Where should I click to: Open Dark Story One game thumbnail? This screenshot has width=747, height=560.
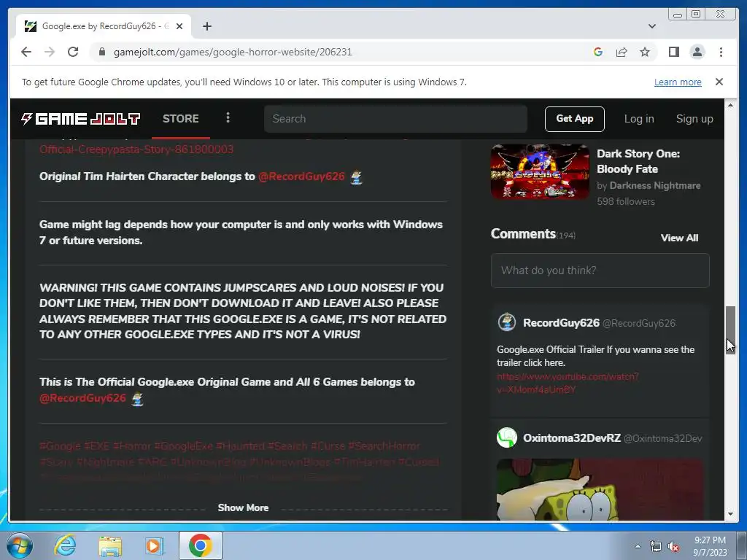(540, 171)
